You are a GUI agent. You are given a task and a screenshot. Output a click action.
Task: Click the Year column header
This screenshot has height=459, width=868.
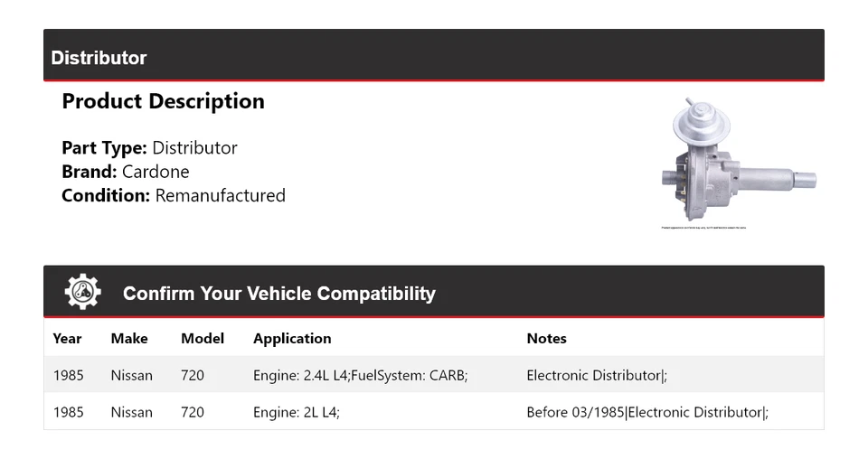tap(67, 339)
